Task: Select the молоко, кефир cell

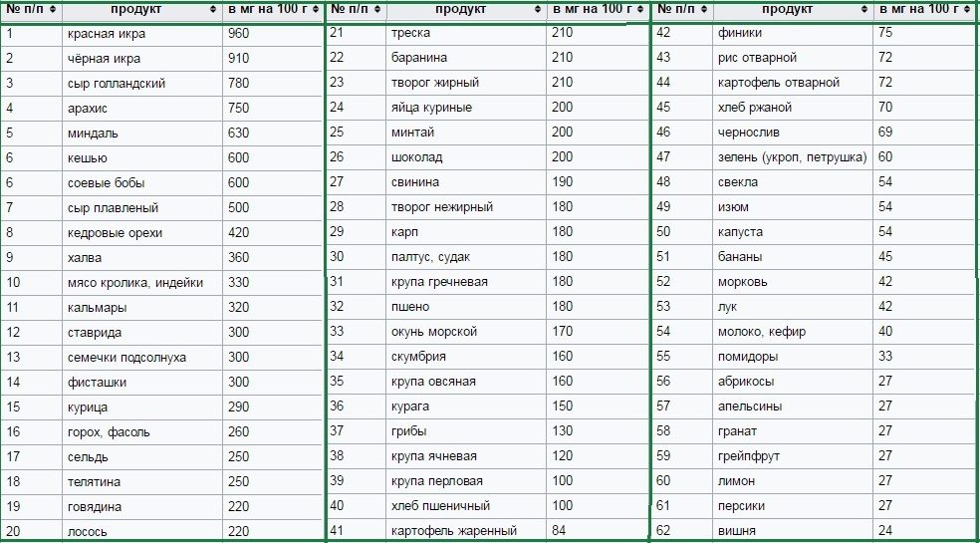Action: pos(793,332)
